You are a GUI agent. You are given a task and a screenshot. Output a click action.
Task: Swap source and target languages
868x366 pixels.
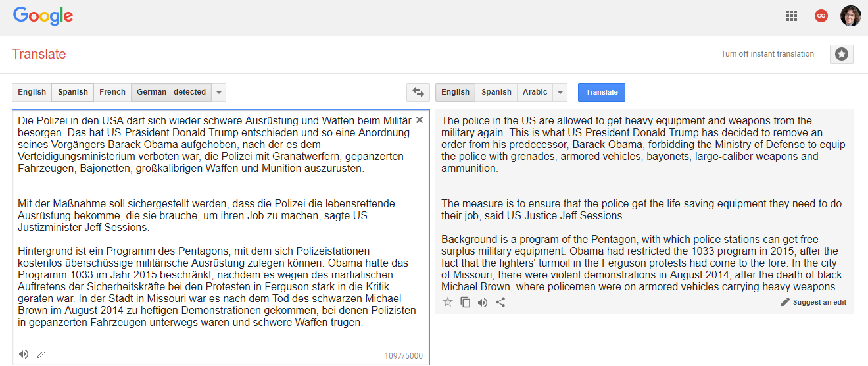tap(418, 92)
